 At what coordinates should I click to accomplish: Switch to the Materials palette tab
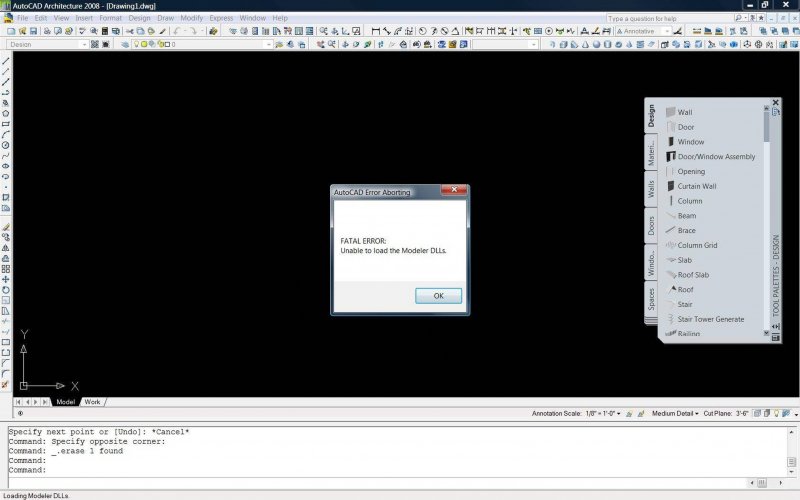(x=651, y=153)
